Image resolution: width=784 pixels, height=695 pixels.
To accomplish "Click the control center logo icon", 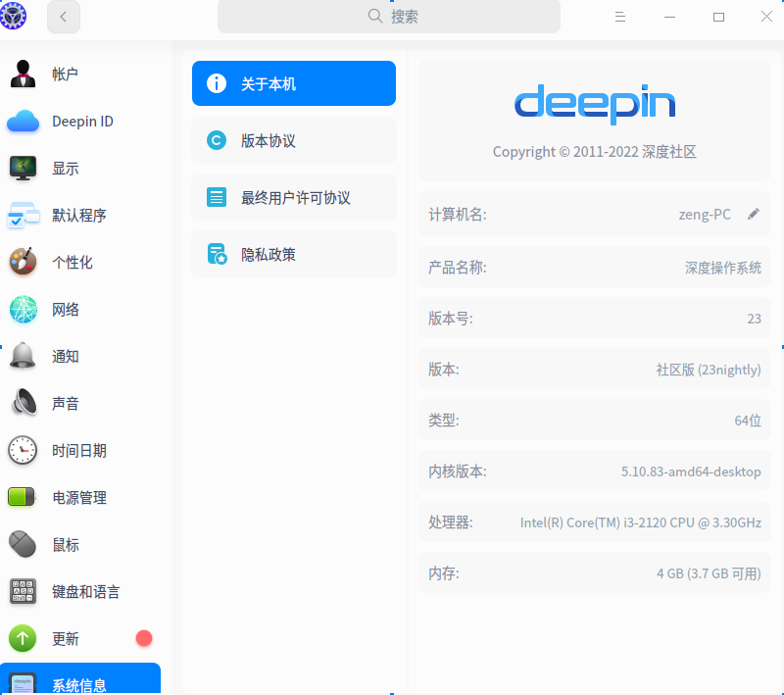I will 13,16.
